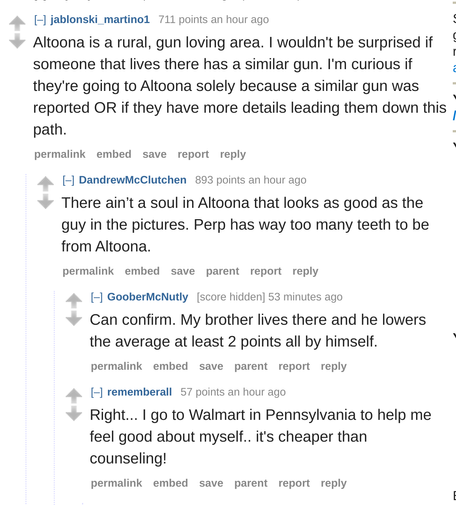Image resolution: width=456 pixels, height=505 pixels.
Task: Reply to jablonski_martino1's comment
Action: click(233, 154)
